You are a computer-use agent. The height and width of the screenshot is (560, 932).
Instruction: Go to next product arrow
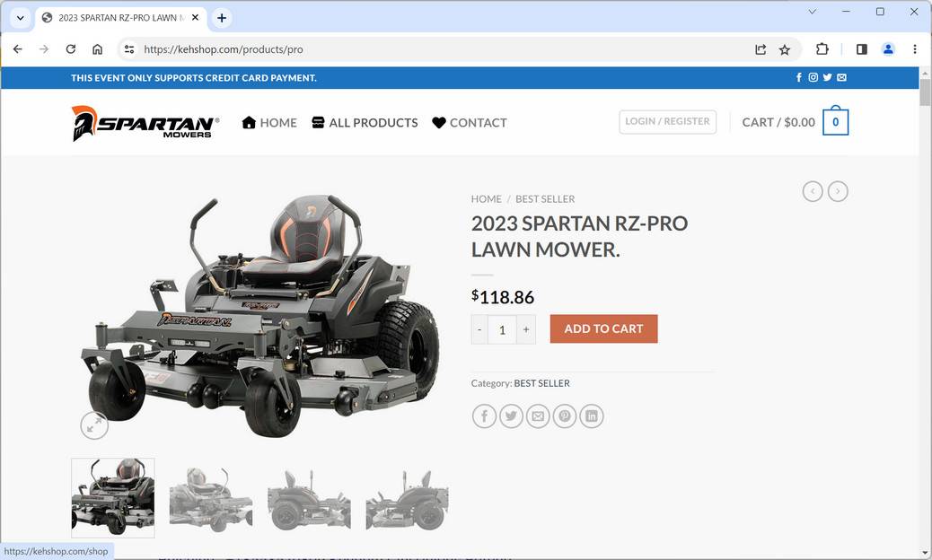[838, 191]
